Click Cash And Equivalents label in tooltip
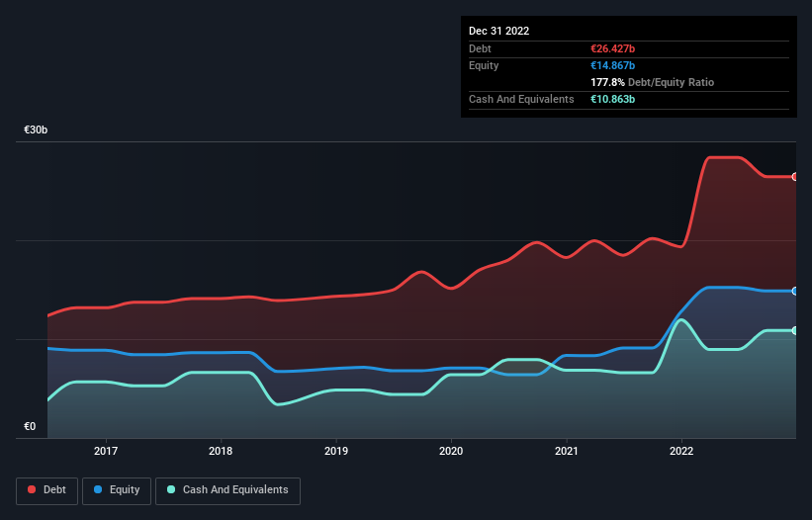 [521, 99]
